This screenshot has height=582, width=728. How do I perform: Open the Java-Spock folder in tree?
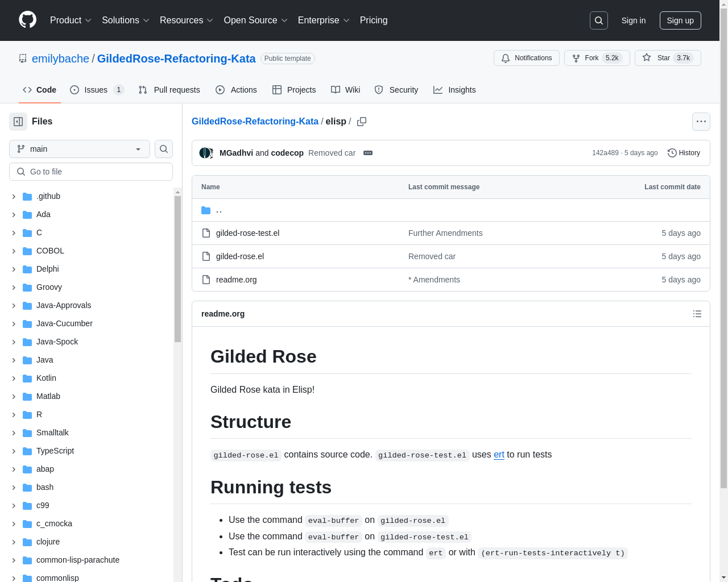coord(57,342)
